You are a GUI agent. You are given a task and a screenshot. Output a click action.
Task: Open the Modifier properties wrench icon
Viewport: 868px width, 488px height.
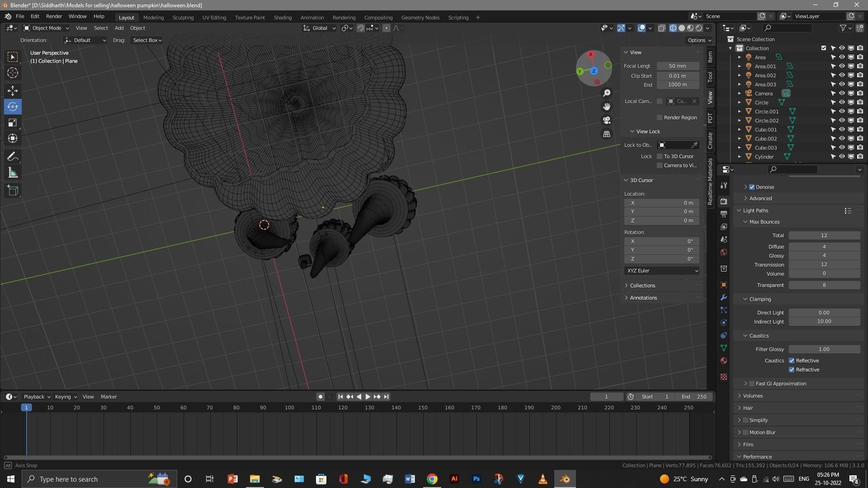click(724, 297)
